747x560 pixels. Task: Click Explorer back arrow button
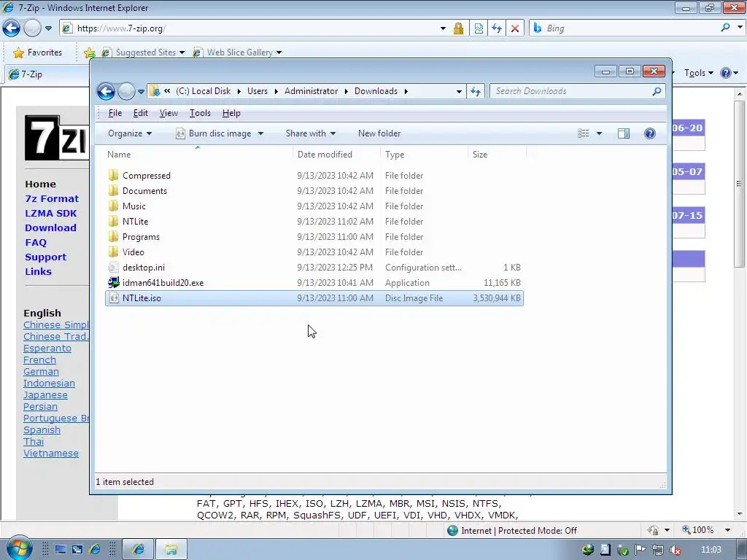106,91
